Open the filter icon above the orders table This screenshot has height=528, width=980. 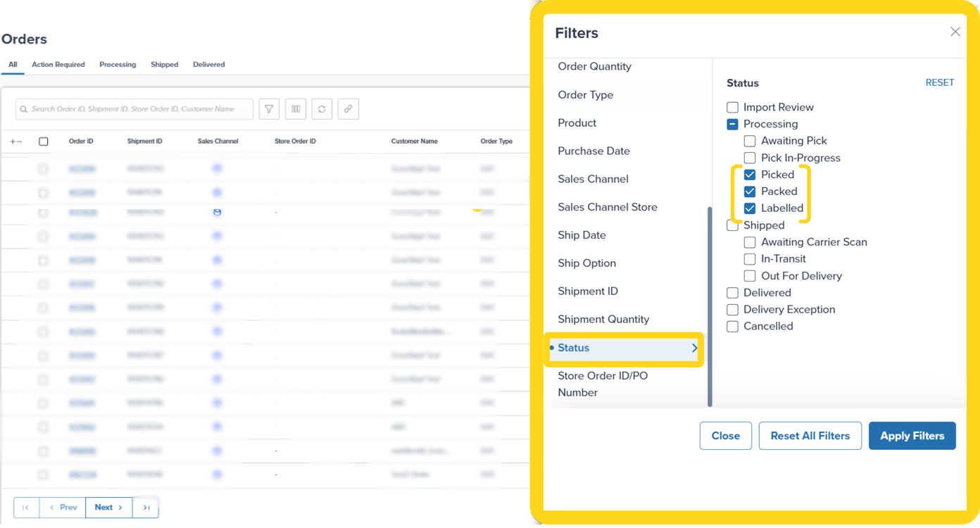pyautogui.click(x=269, y=109)
